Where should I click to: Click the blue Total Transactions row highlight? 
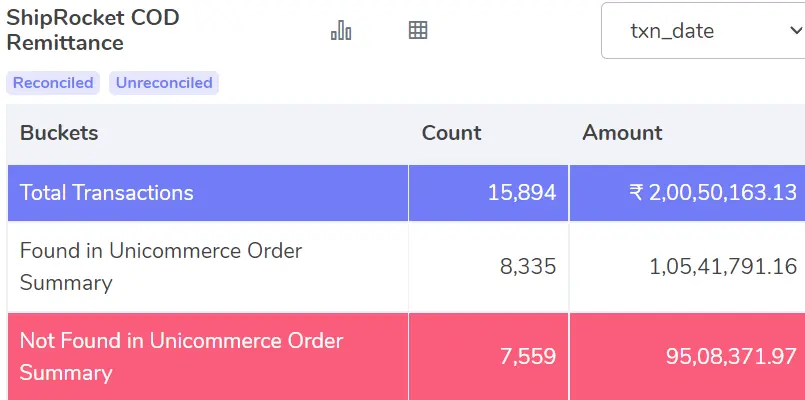click(406, 193)
